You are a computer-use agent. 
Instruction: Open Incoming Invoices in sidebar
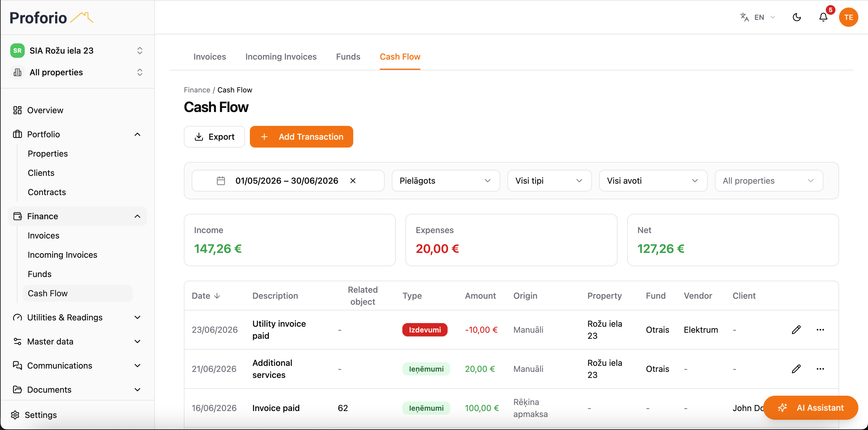point(62,254)
